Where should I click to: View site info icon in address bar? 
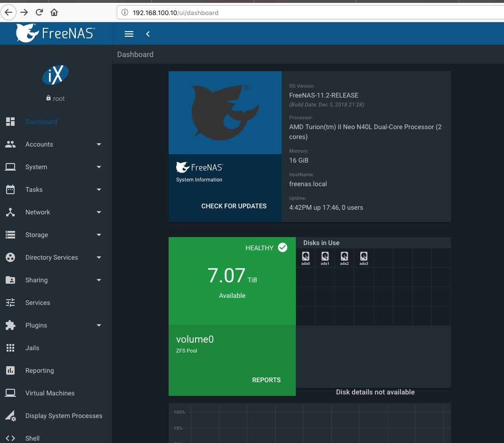click(125, 13)
